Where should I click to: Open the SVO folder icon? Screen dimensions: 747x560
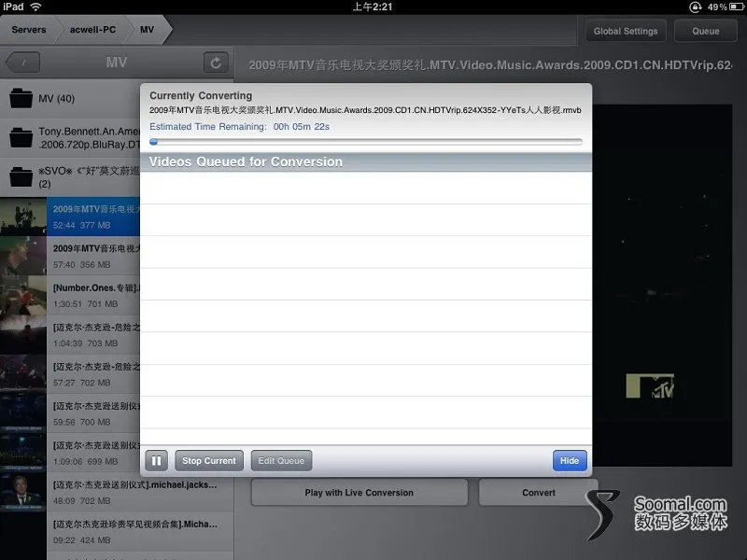tap(21, 177)
